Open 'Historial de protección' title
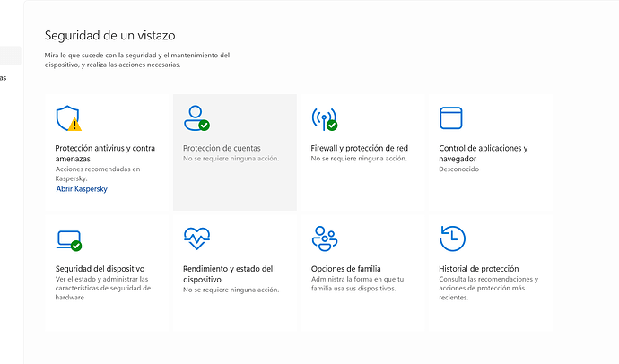 click(479, 268)
